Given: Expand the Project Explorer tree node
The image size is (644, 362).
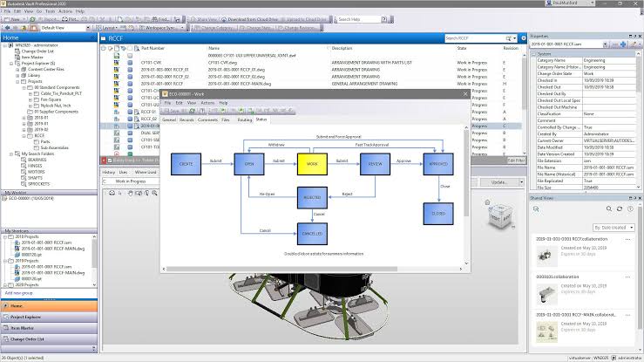Looking at the screenshot, I should coord(11,64).
